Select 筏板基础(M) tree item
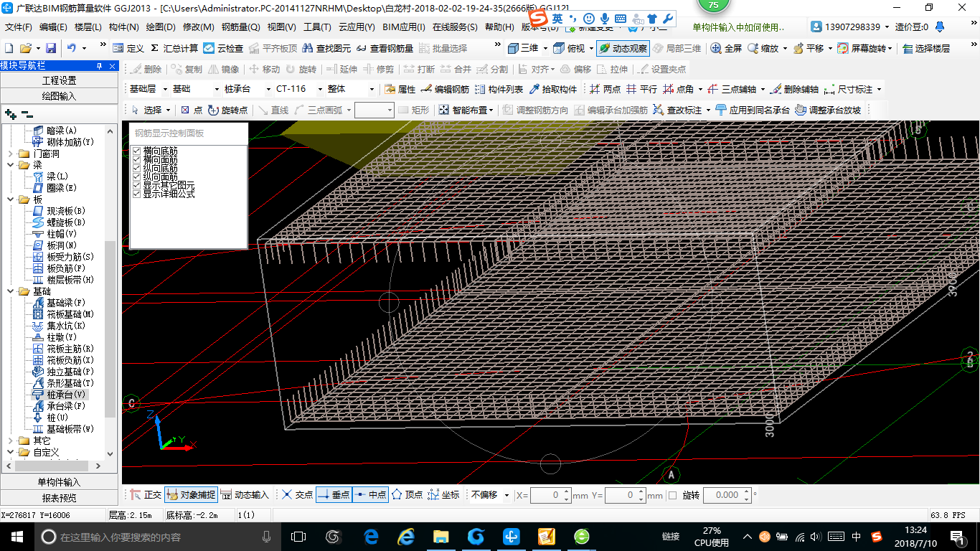Viewport: 980px width, 551px height. coord(63,314)
